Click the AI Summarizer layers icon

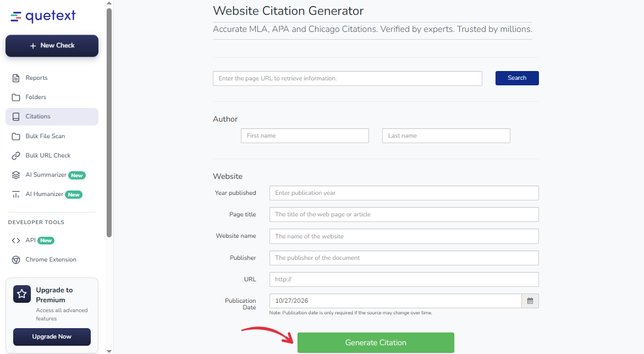[16, 175]
